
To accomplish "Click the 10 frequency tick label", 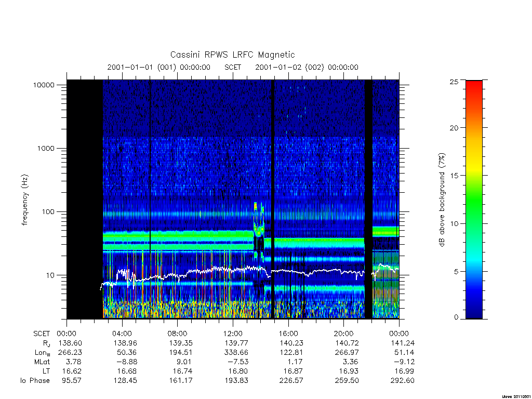I will [x=50, y=275].
